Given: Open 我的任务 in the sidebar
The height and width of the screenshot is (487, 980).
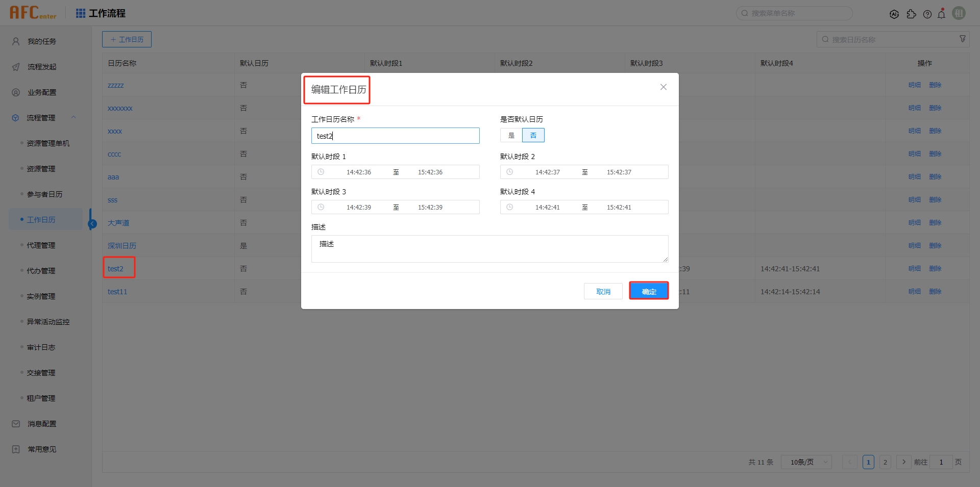Looking at the screenshot, I should (x=42, y=41).
